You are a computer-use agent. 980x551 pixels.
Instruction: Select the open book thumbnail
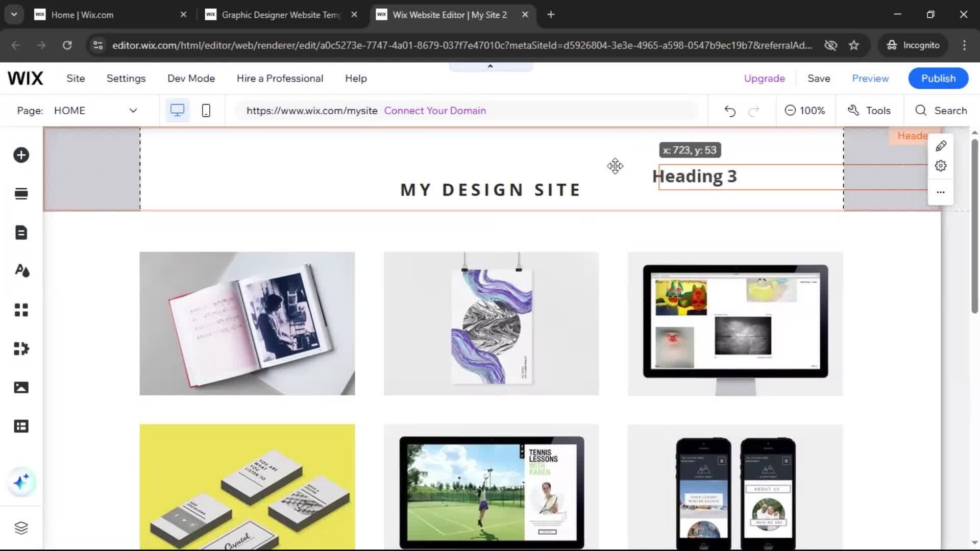247,323
